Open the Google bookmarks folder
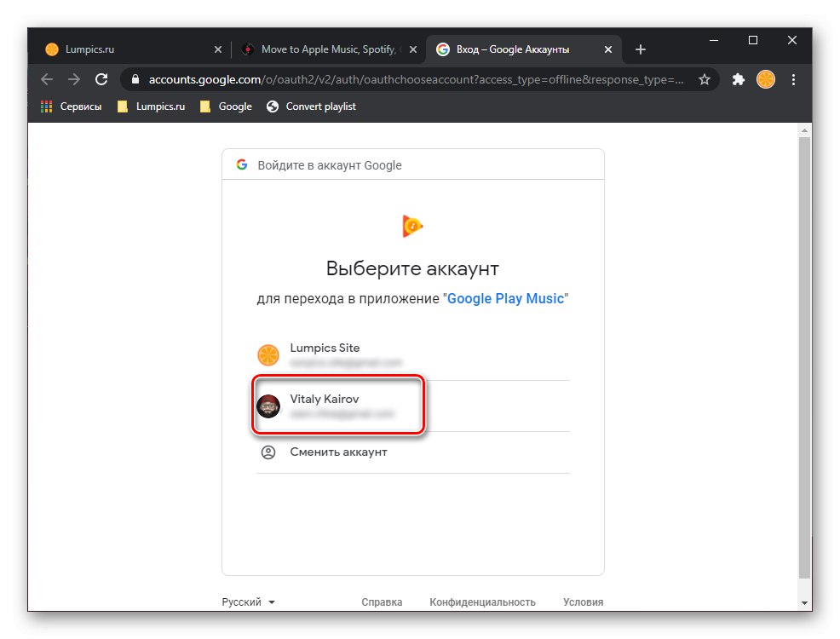This screenshot has width=840, height=639. click(226, 106)
